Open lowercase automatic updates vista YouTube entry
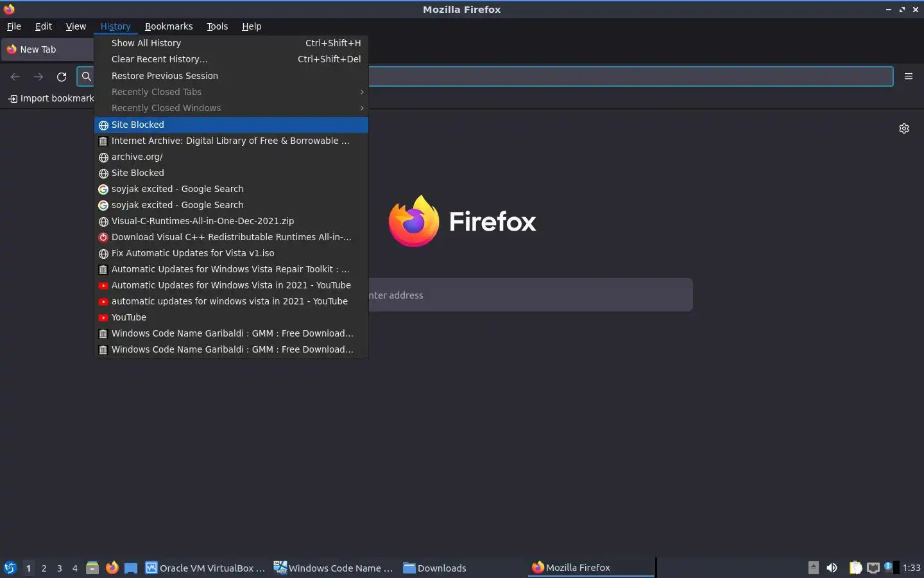This screenshot has width=924, height=578. 231,301
